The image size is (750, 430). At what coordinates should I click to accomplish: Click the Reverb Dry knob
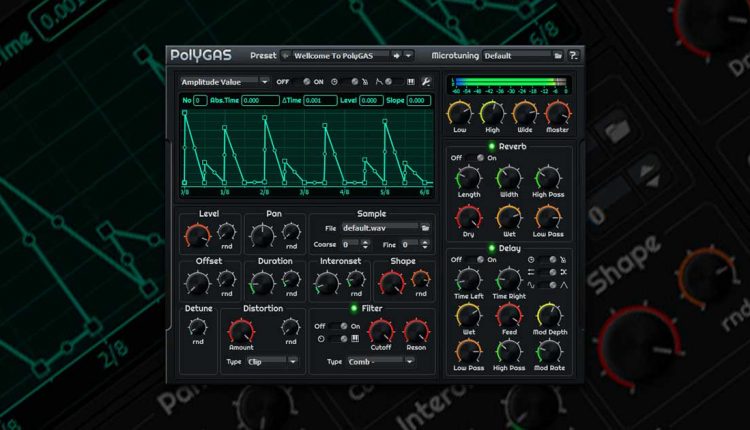coord(469,218)
